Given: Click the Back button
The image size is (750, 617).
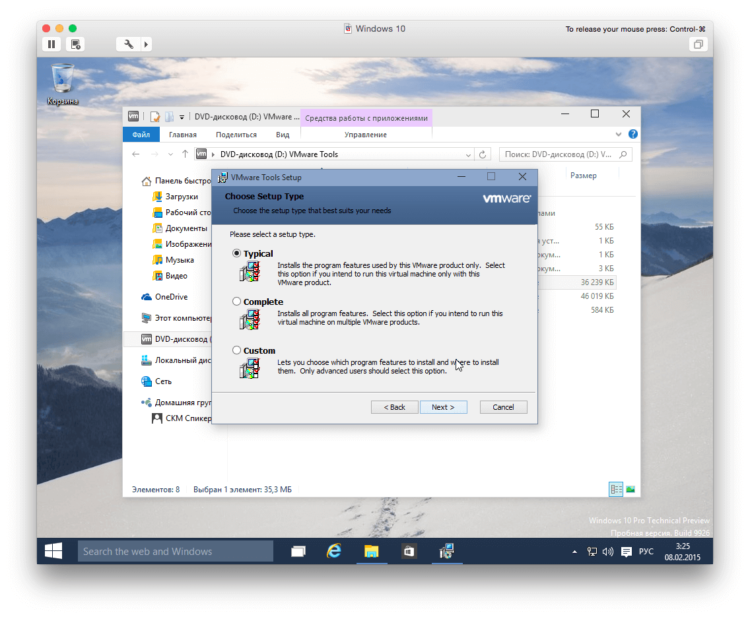Looking at the screenshot, I should (x=395, y=407).
